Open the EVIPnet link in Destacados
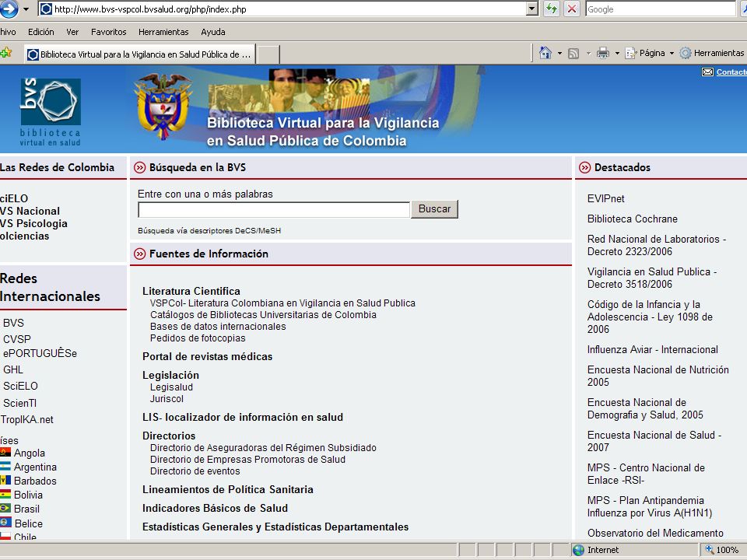This screenshot has height=560, width=747. tap(605, 199)
